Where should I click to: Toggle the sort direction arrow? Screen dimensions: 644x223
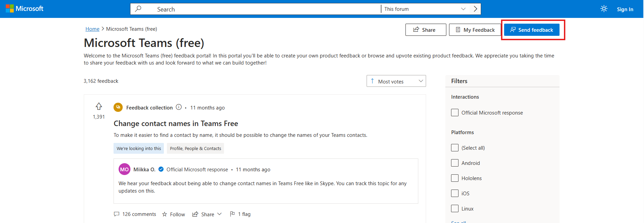click(372, 81)
